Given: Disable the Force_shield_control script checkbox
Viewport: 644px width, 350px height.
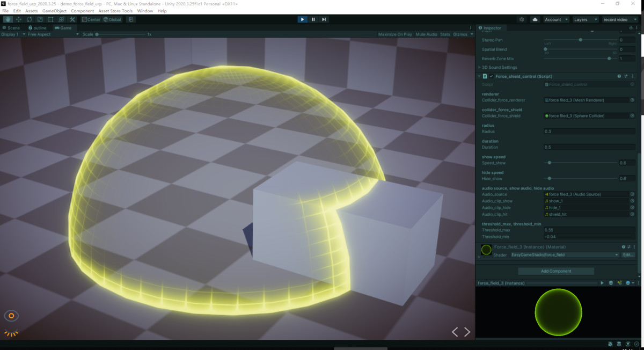Looking at the screenshot, I should tap(491, 76).
